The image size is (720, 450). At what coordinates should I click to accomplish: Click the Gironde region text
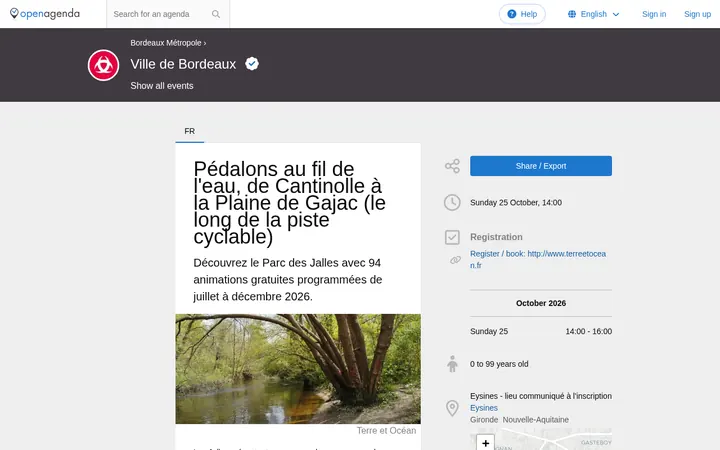coord(484,420)
